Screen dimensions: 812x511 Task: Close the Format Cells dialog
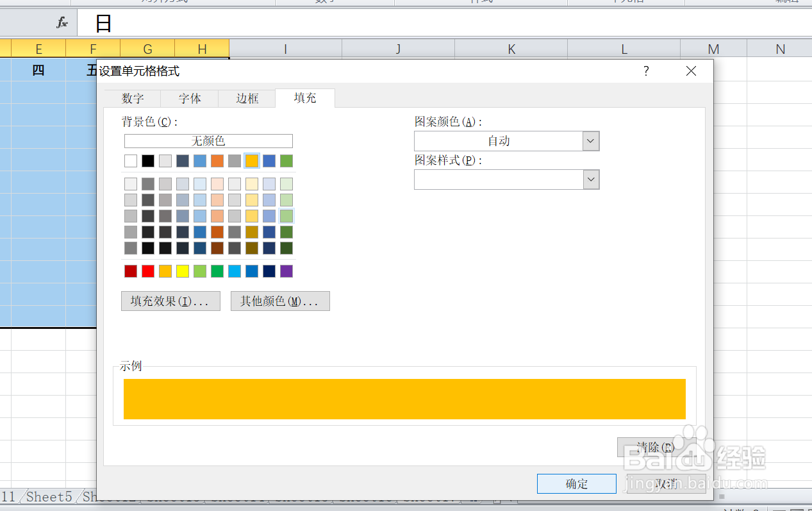tap(691, 71)
